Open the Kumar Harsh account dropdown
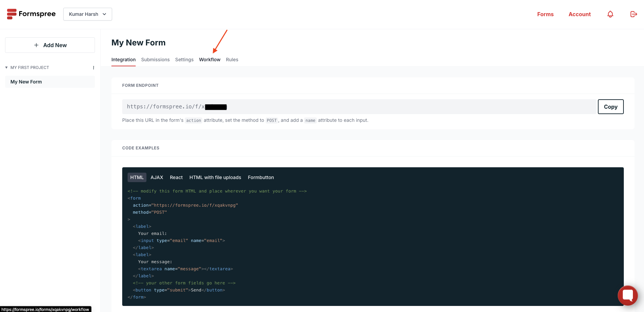This screenshot has width=644, height=312. [x=87, y=14]
